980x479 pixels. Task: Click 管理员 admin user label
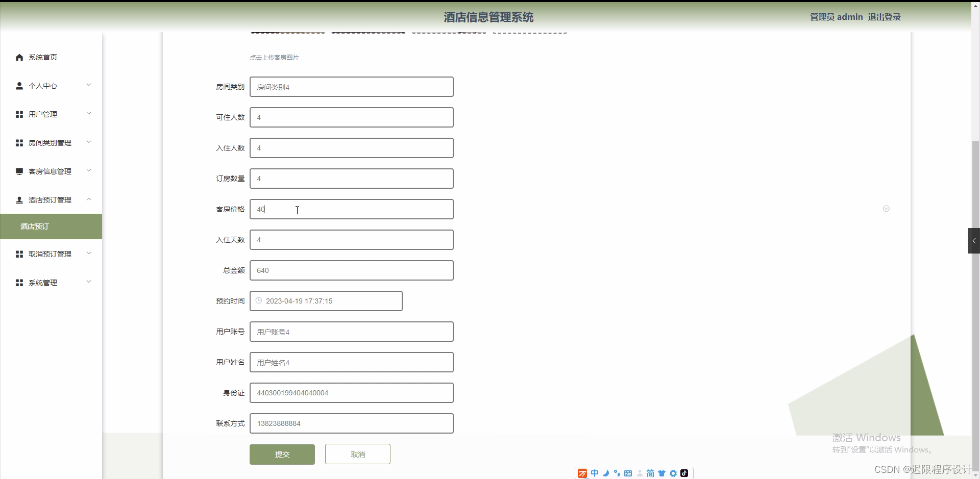pyautogui.click(x=837, y=17)
